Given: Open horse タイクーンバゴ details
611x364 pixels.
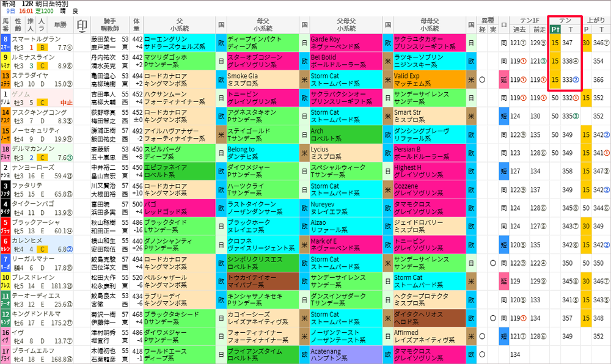Looking at the screenshot, I should [33, 204].
